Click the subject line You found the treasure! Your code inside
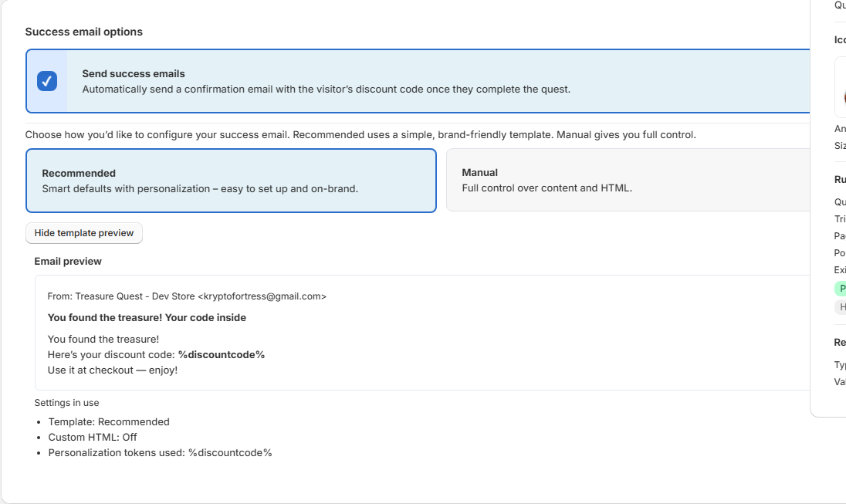Viewport: 846px width, 504px height. (x=147, y=317)
